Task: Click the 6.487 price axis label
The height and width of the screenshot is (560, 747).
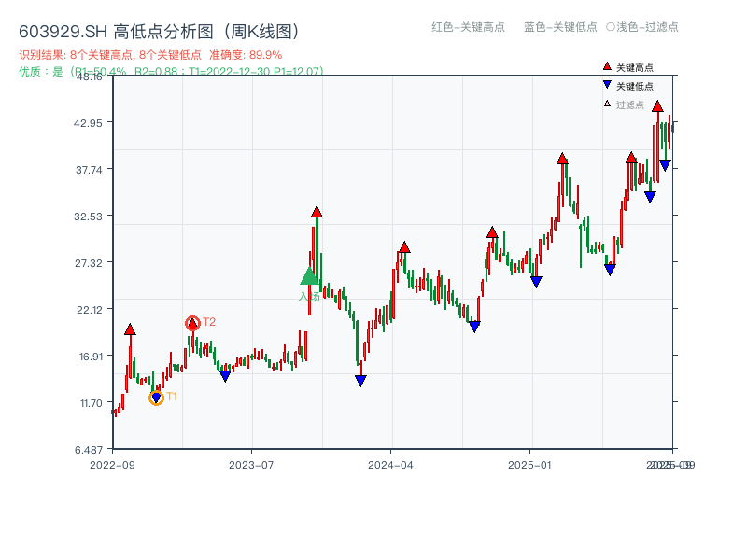Action: point(89,450)
